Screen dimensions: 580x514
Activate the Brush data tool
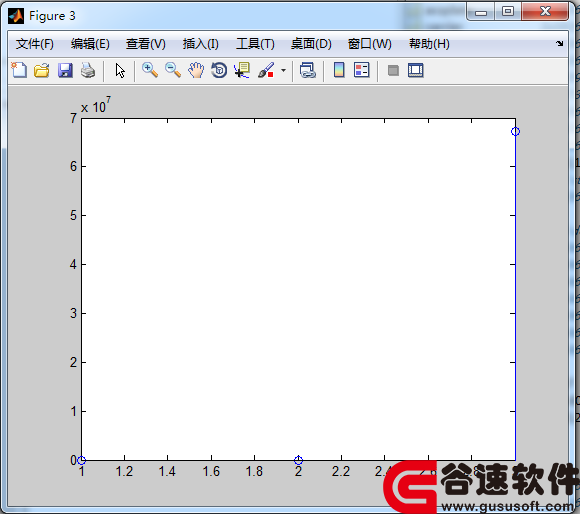coord(266,70)
